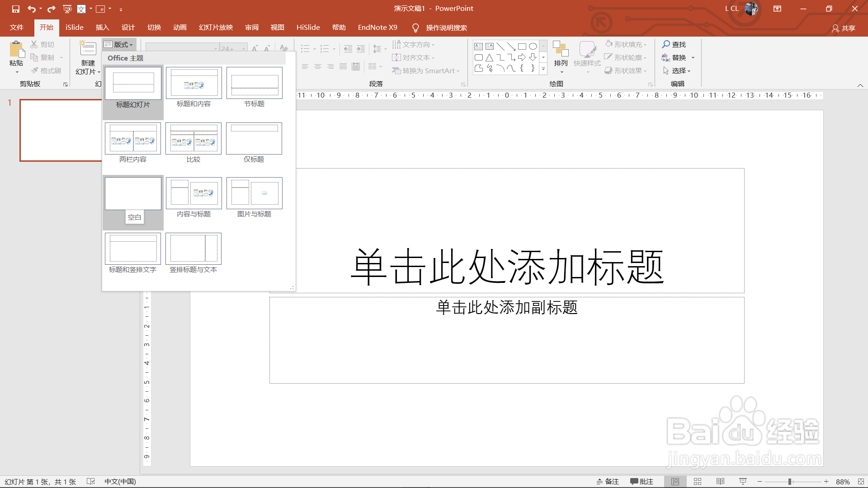This screenshot has height=488, width=868.
Task: Choose the 空白 (Blank) layout
Action: click(132, 193)
